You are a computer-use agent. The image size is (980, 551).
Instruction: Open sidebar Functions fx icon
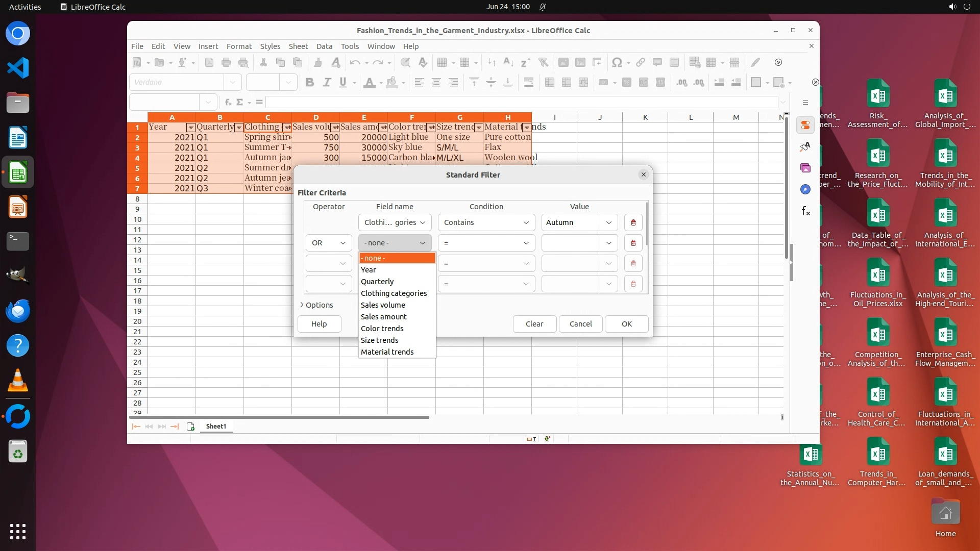(x=805, y=211)
